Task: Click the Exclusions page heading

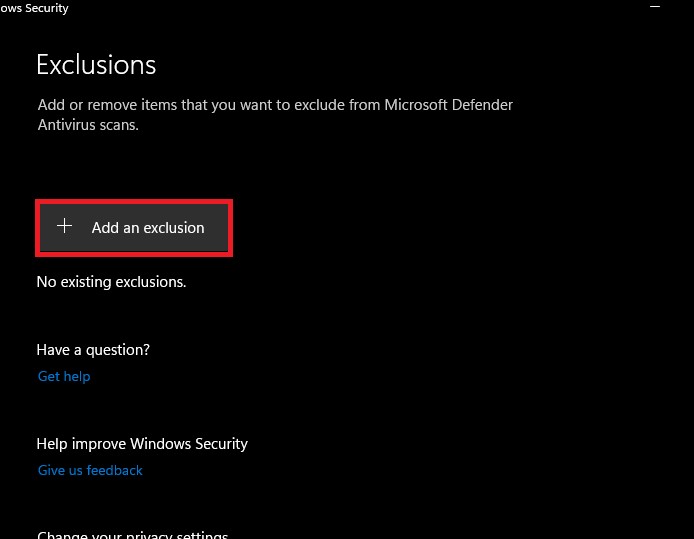Action: point(96,65)
